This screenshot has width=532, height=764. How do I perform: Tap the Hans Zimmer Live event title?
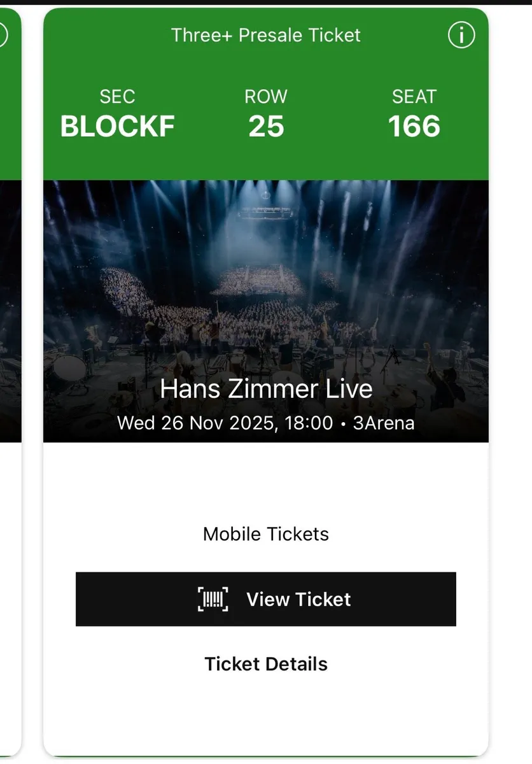point(265,388)
